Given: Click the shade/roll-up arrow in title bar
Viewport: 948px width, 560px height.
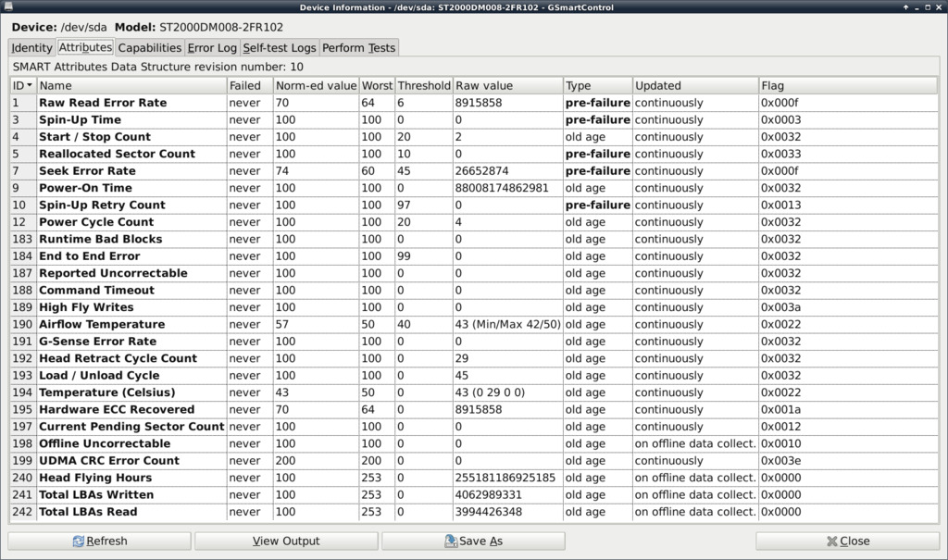Looking at the screenshot, I should pos(906,7).
